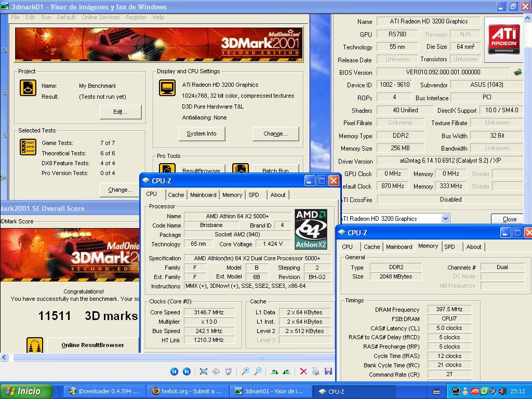Switch to hwbot.org Firefox window in taskbar
The image size is (532, 399).
point(188,391)
